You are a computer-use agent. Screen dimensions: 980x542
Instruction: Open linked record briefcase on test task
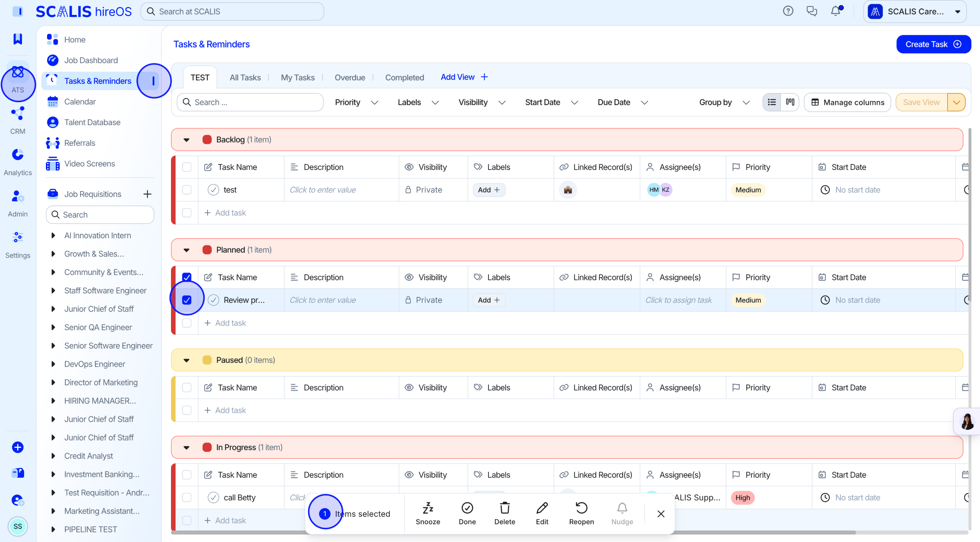[x=568, y=190]
